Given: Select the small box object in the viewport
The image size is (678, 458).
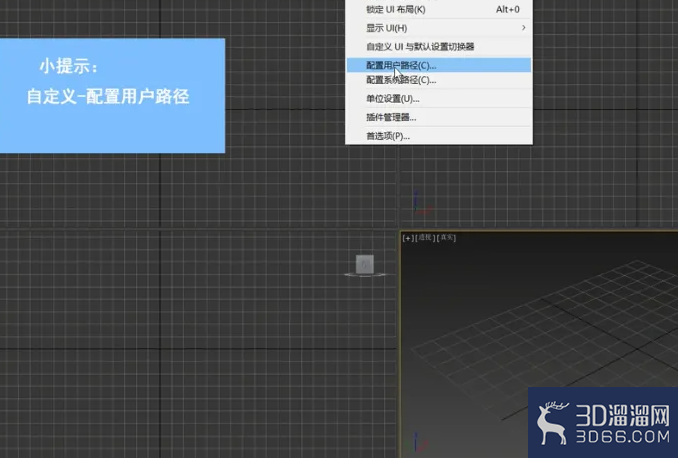Looking at the screenshot, I should pos(365,264).
